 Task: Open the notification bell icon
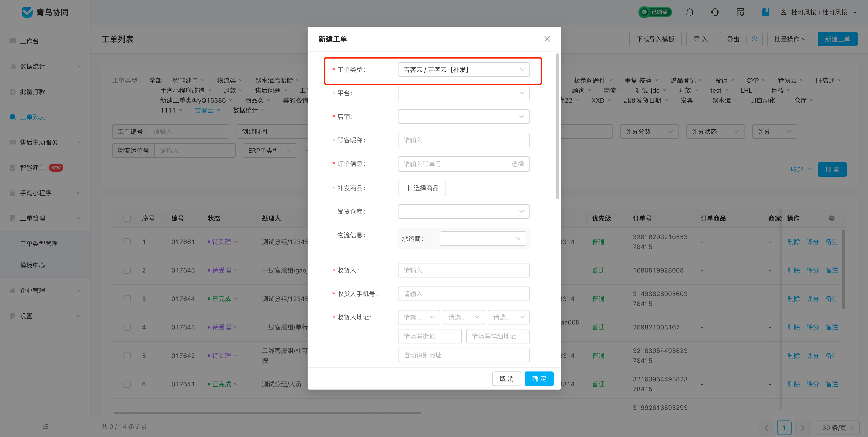[x=690, y=12]
